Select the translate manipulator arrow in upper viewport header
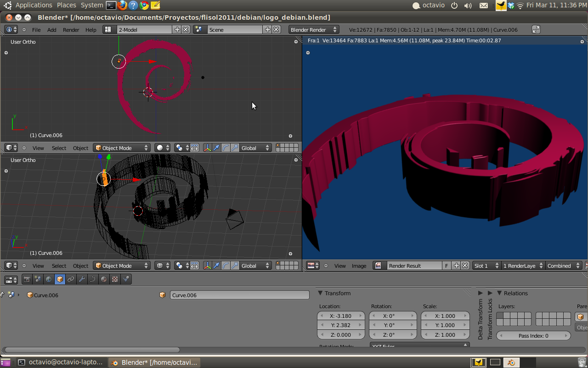 tap(216, 148)
